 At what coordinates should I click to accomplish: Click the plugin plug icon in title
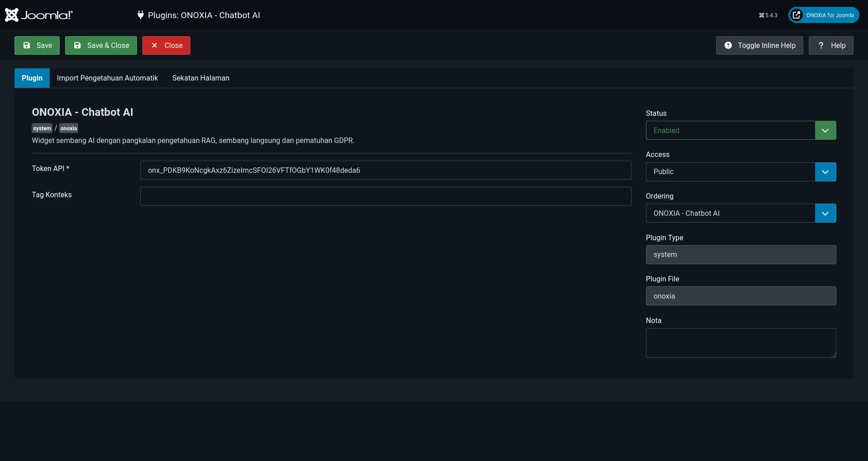141,15
